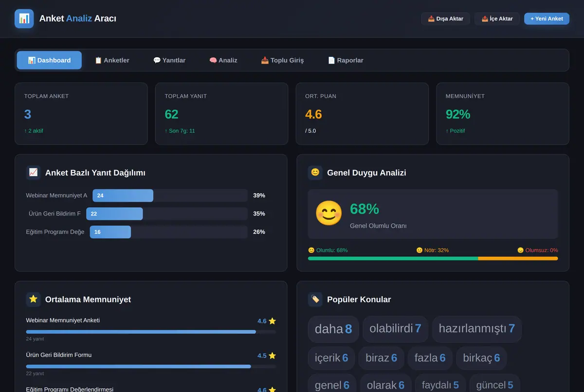
Task: Go to the Analiz tab
Action: (x=223, y=60)
